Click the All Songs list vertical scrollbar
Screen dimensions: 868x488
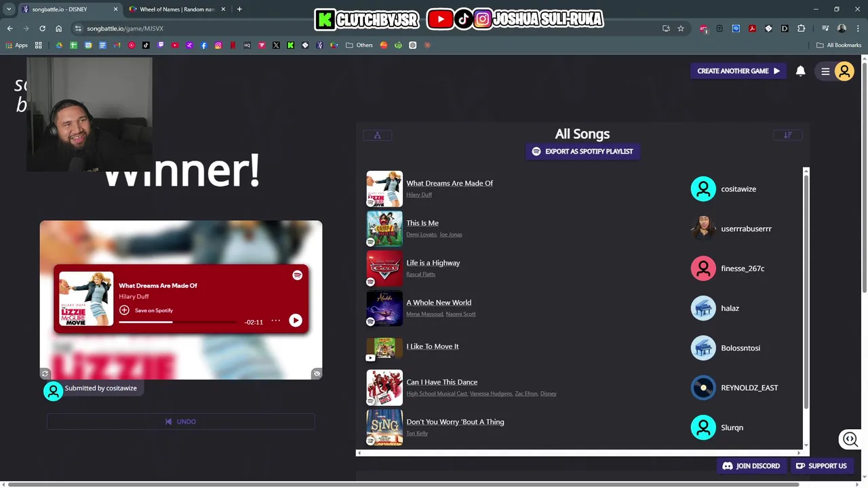point(806,291)
